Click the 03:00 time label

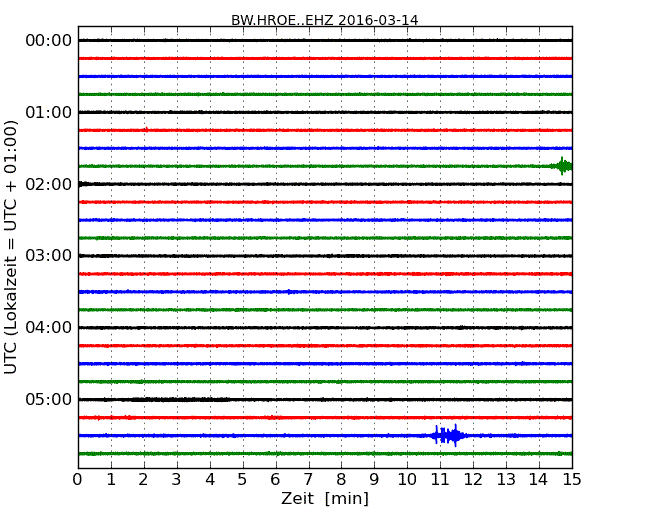(x=49, y=255)
